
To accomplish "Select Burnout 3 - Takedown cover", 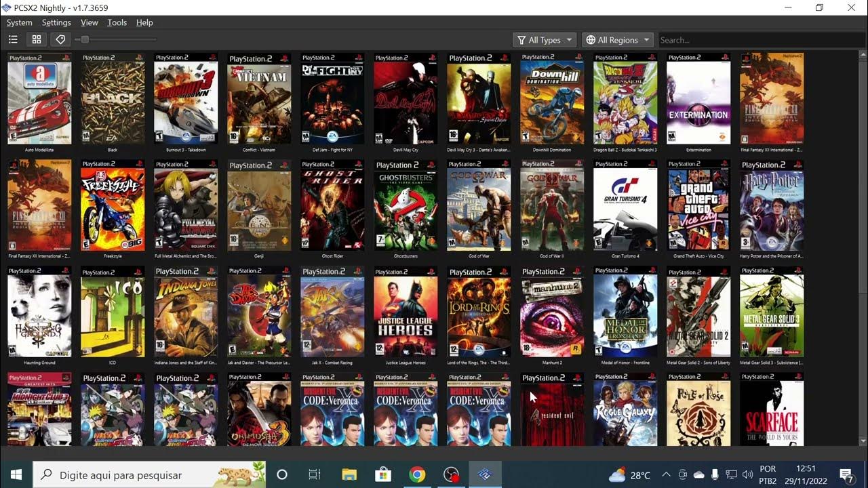I will point(186,99).
